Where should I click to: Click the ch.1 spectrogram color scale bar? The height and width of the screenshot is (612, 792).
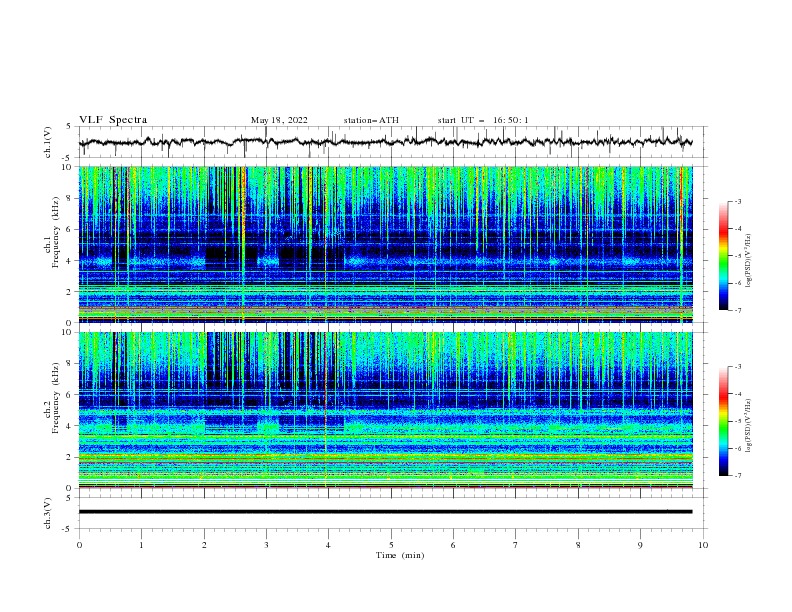tap(723, 256)
